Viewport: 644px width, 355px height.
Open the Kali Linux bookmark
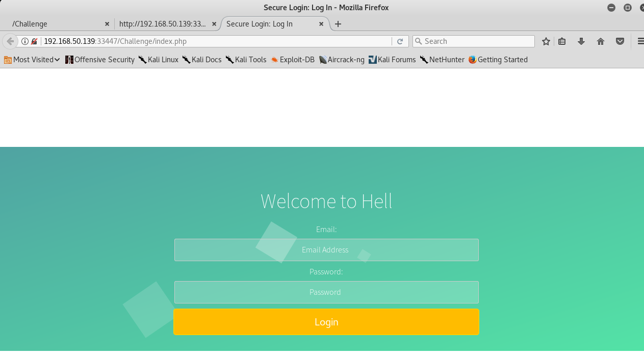(159, 60)
